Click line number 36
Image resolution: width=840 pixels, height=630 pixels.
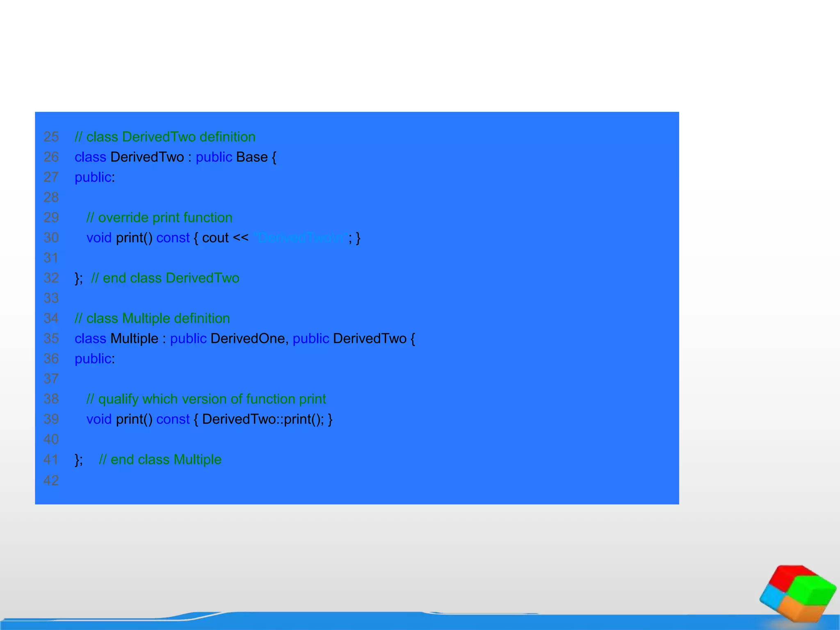(51, 359)
